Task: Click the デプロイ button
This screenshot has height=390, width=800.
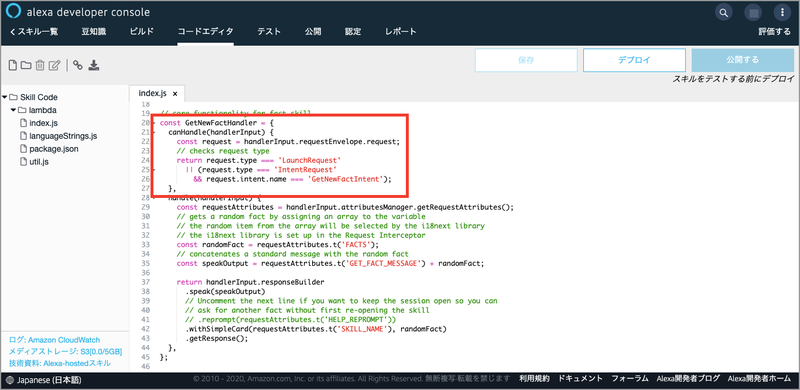Action: click(x=634, y=60)
